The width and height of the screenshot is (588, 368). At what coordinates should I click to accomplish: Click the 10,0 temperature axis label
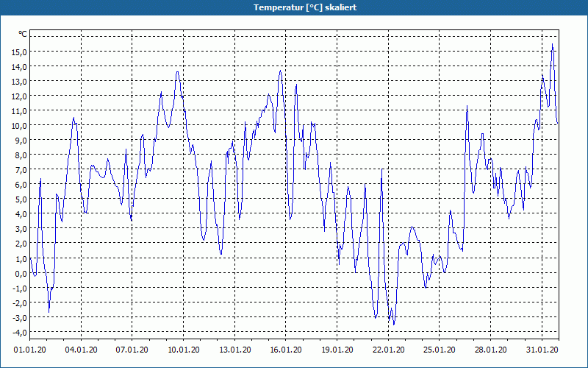coord(20,125)
